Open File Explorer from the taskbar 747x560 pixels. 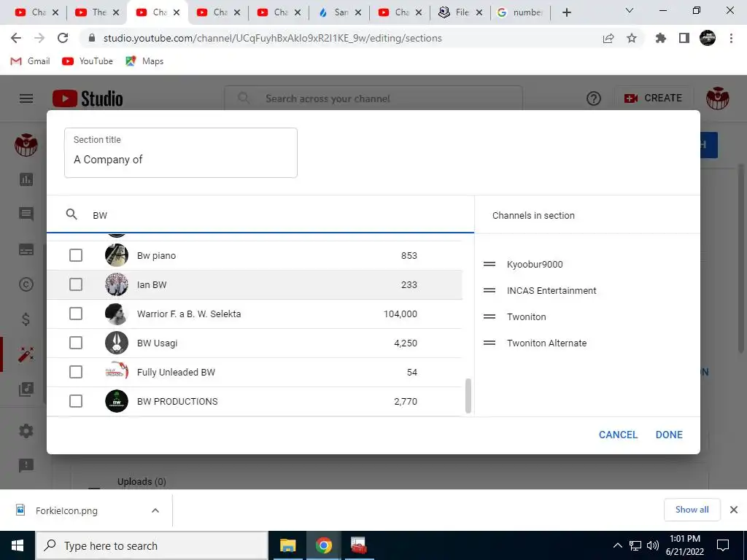(x=287, y=545)
